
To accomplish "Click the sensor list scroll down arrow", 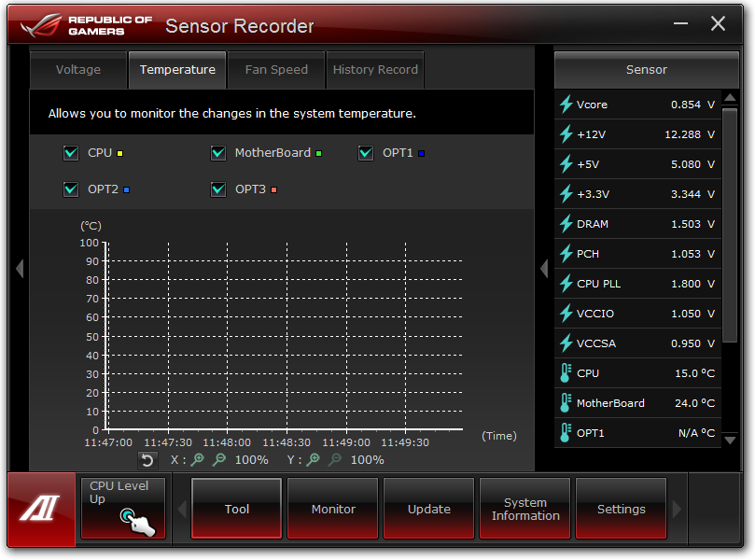I will click(x=730, y=440).
